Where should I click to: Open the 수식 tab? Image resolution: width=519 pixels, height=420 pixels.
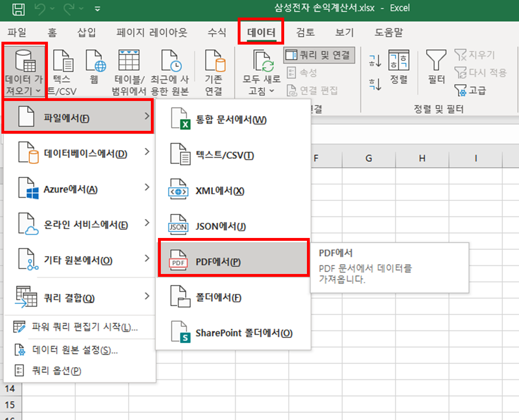click(217, 32)
